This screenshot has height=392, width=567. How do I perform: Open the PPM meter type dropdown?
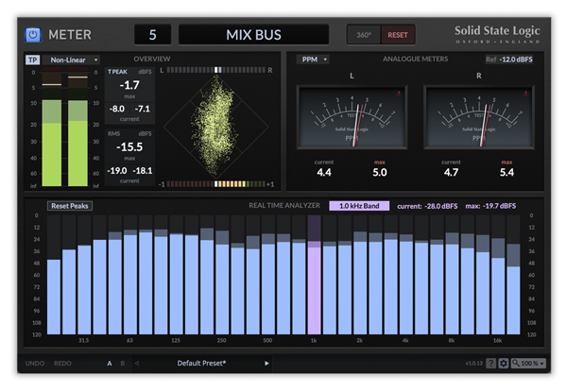(313, 60)
